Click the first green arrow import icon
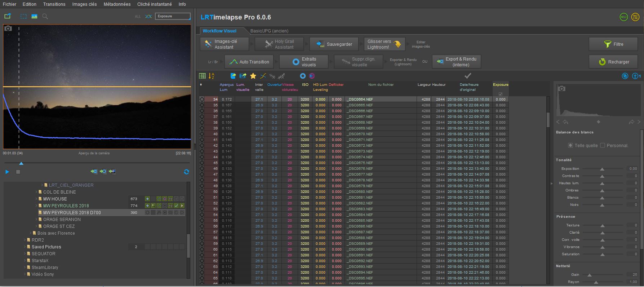Screen dimensions: 644x287 (x=94, y=172)
